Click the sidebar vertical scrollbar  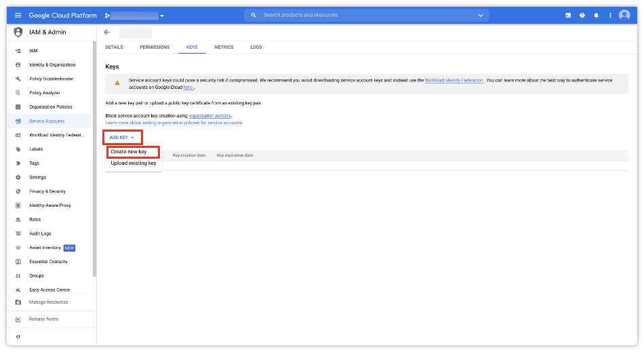[x=94, y=159]
